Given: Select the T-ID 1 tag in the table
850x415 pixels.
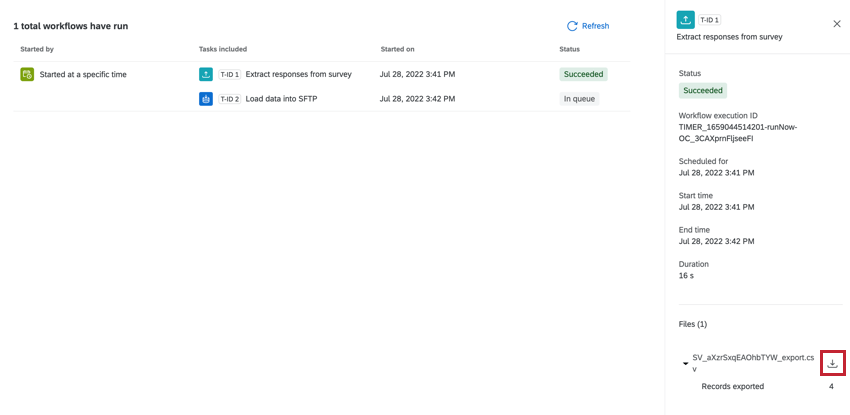Looking at the screenshot, I should pos(229,74).
